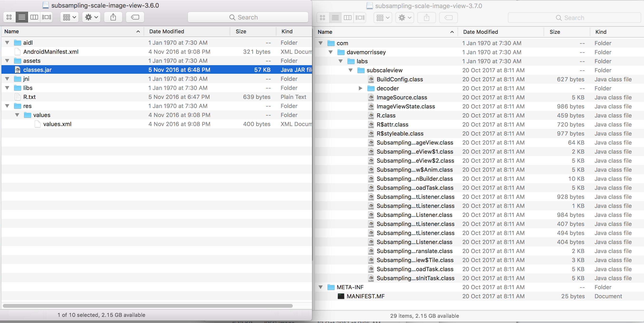644x323 pixels.
Task: Collapse the META-INF folder
Action: click(321, 287)
